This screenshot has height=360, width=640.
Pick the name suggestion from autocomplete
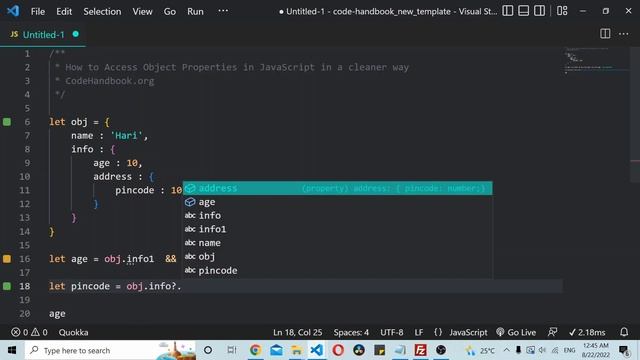(x=337, y=243)
